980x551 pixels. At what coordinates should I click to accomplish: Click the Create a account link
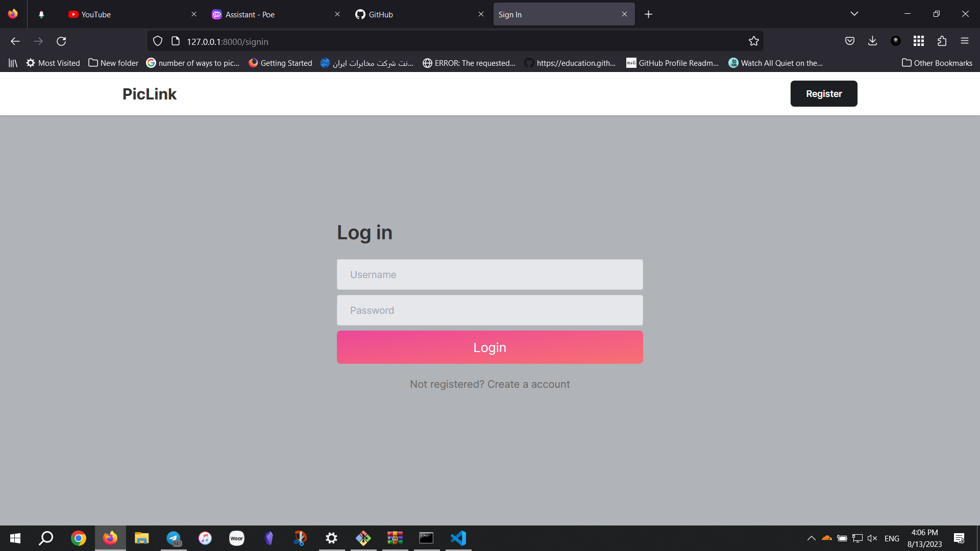(528, 384)
